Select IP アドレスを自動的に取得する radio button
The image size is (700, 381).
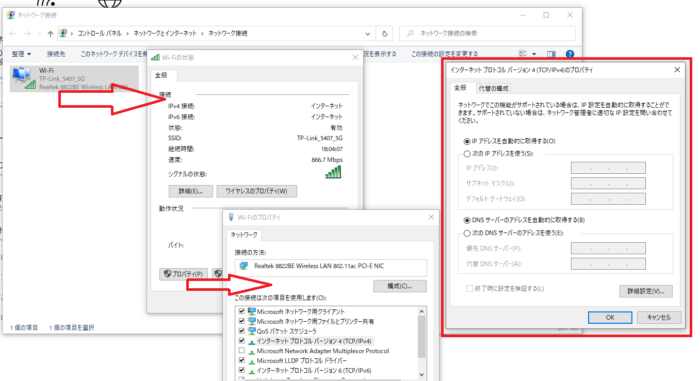coord(467,141)
